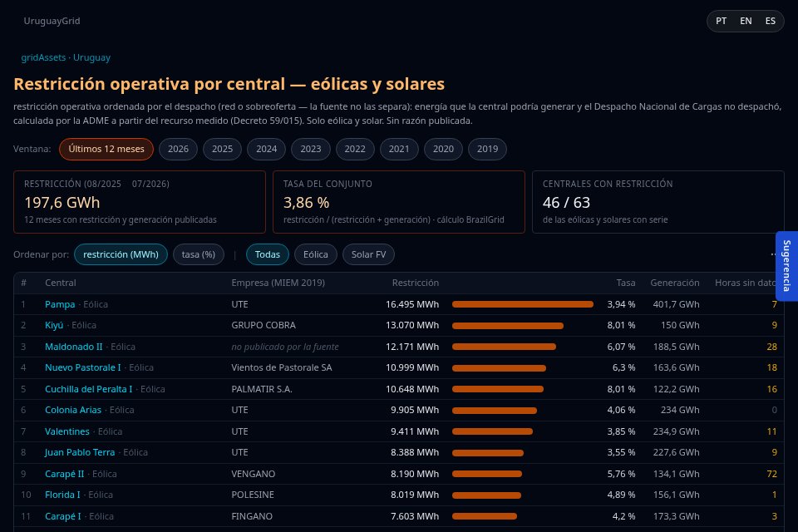Image resolution: width=798 pixels, height=532 pixels.
Task: Select the 2025 window filter
Action: click(223, 149)
